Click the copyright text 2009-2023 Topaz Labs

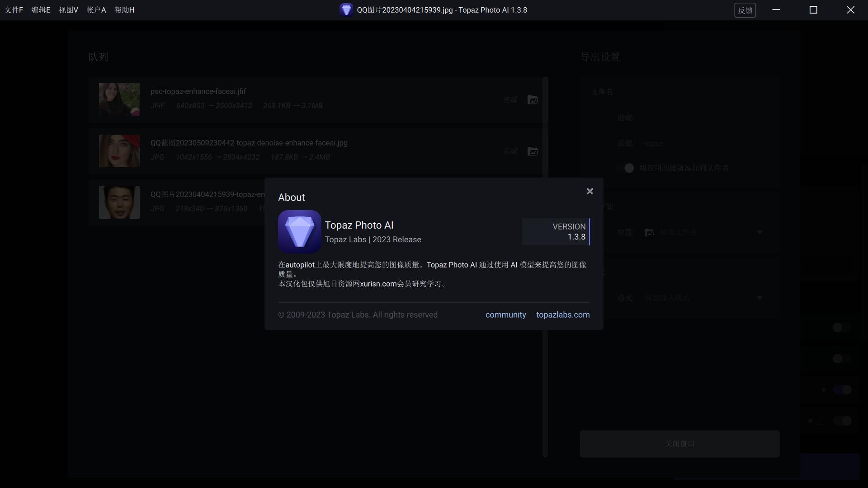tap(358, 315)
